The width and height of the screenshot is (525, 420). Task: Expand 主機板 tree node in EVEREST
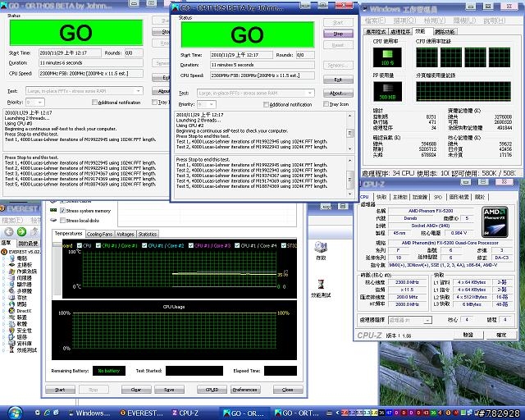click(x=4, y=265)
